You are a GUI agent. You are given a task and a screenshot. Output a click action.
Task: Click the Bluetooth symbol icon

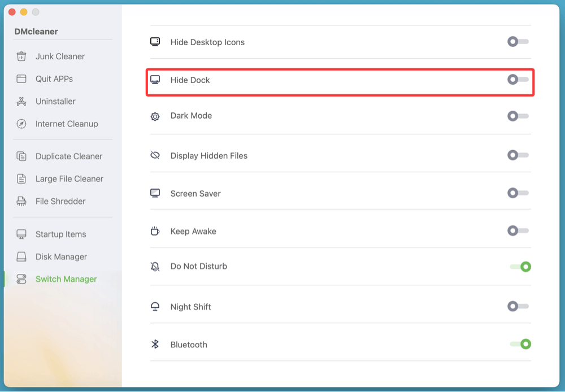pyautogui.click(x=155, y=345)
